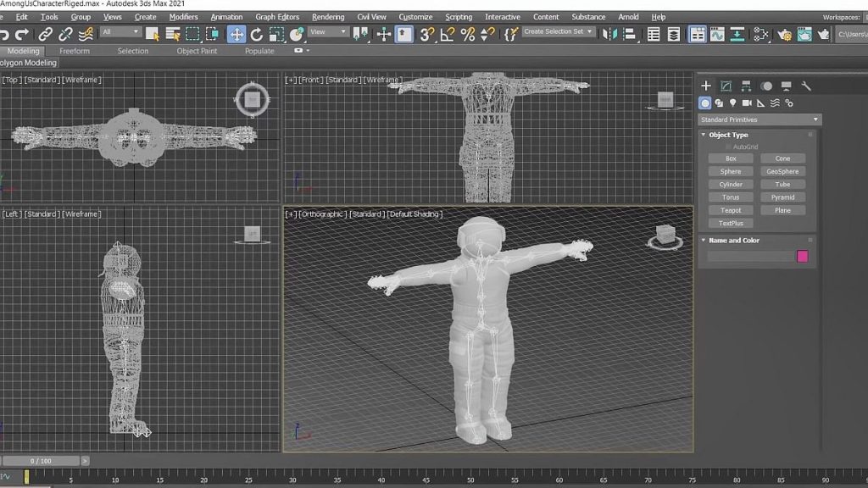Collapse the Name and Color rollout
This screenshot has width=868, height=488.
pos(704,241)
